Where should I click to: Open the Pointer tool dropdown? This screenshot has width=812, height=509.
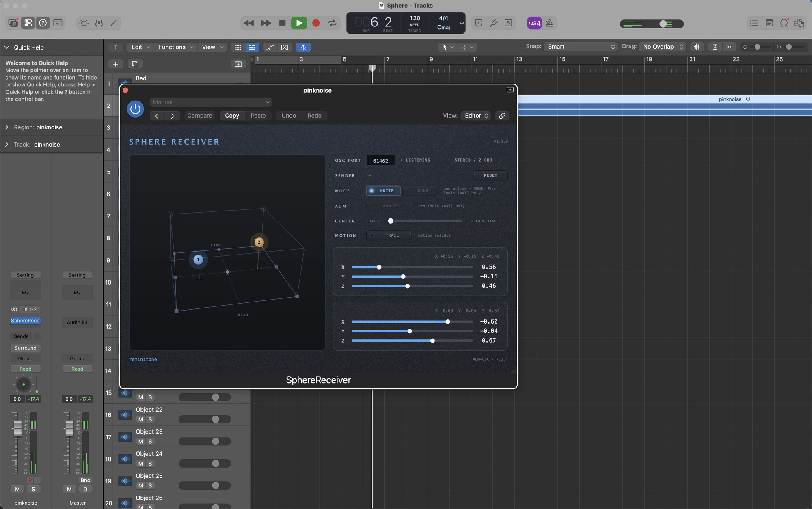point(448,47)
